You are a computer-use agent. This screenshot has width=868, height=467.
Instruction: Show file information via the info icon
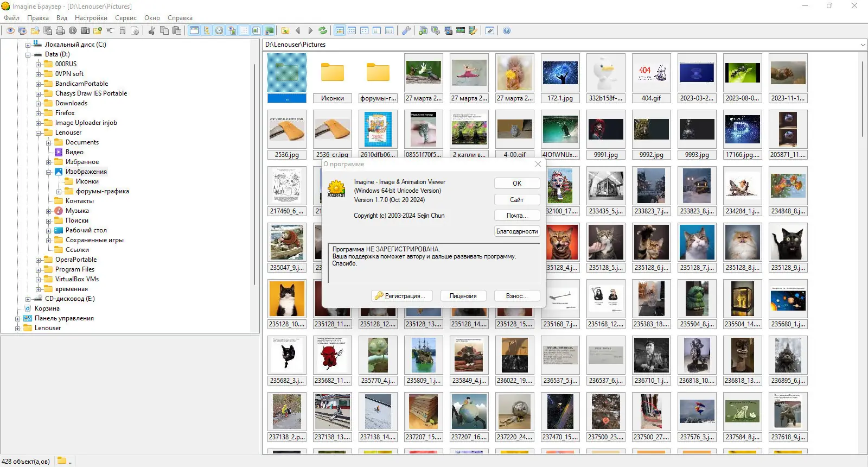point(73,31)
